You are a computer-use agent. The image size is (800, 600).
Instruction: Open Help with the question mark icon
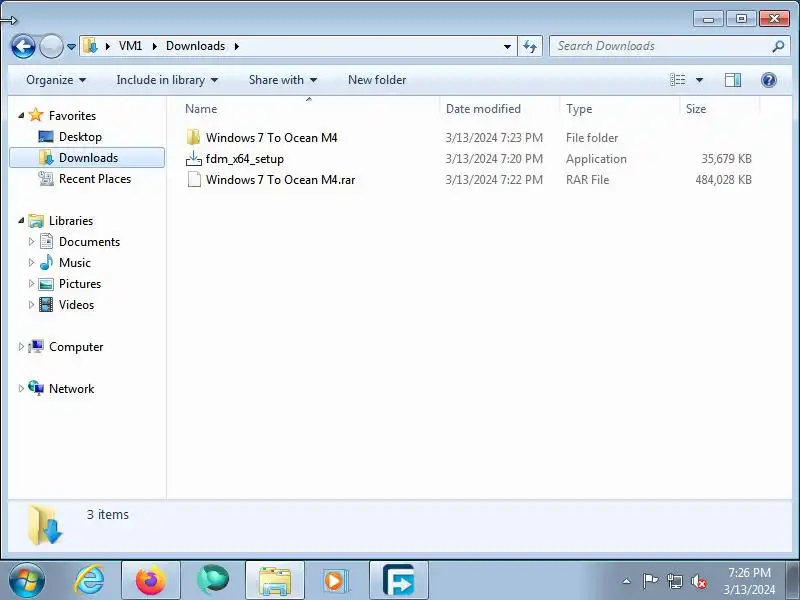click(x=768, y=80)
